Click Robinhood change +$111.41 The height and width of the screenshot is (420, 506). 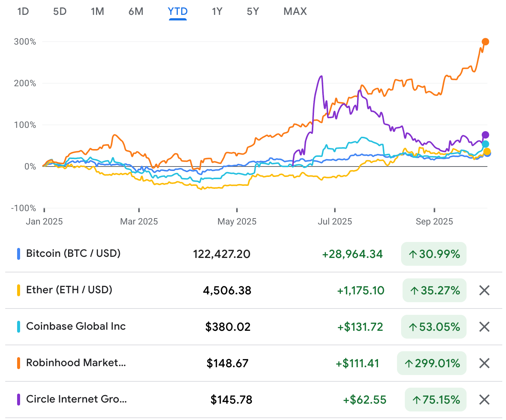[x=358, y=363]
